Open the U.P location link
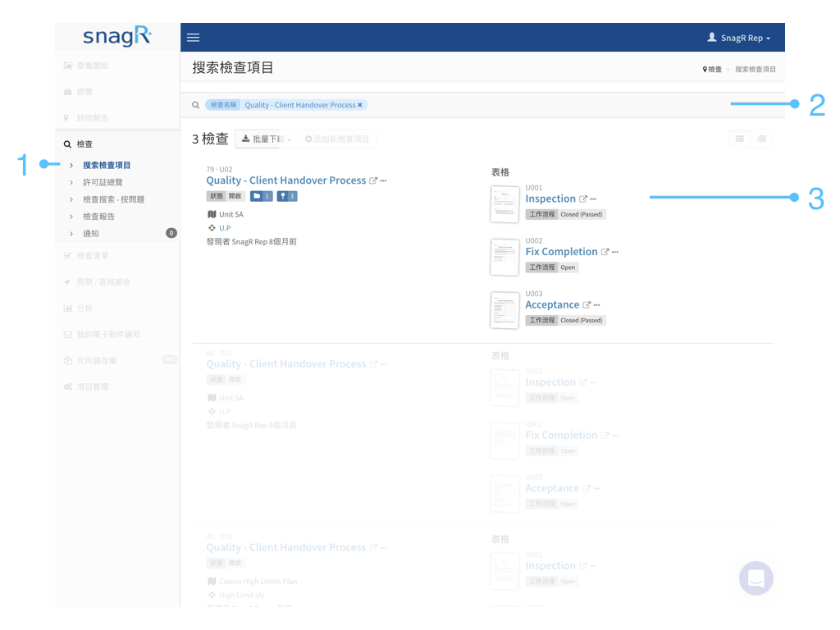 (225, 228)
